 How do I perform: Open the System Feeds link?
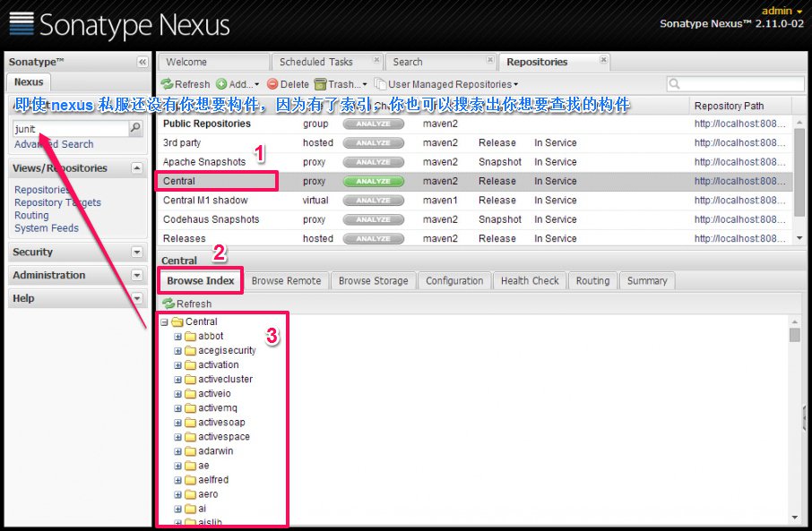(x=47, y=228)
